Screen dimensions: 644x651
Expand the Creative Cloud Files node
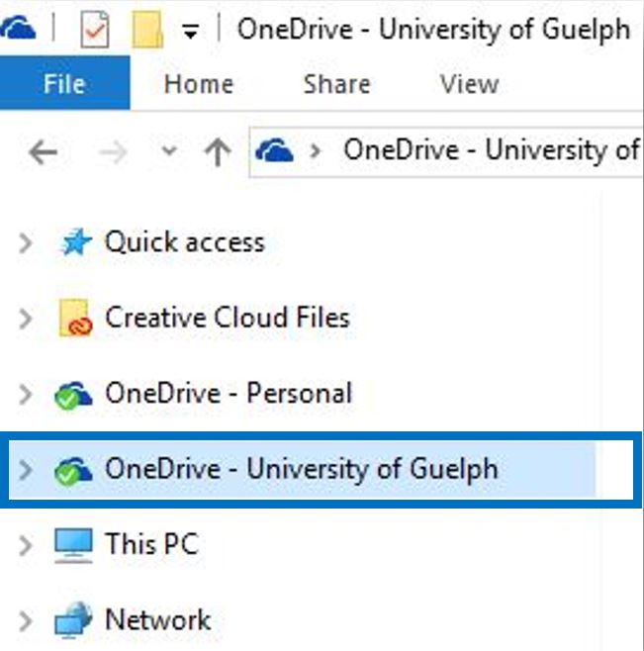(x=27, y=319)
